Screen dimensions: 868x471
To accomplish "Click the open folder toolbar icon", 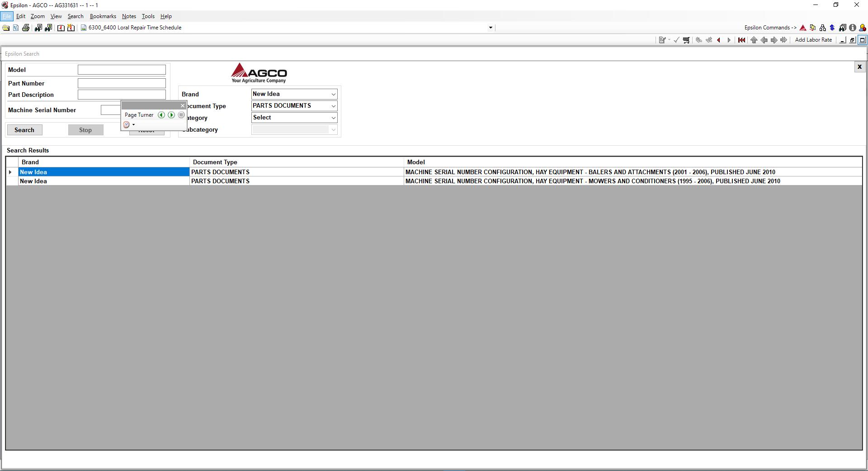I will [6, 28].
